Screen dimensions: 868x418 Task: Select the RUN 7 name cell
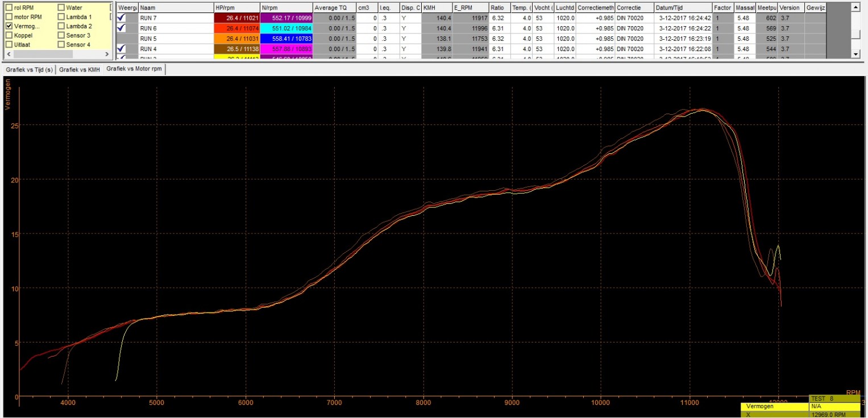[176, 18]
